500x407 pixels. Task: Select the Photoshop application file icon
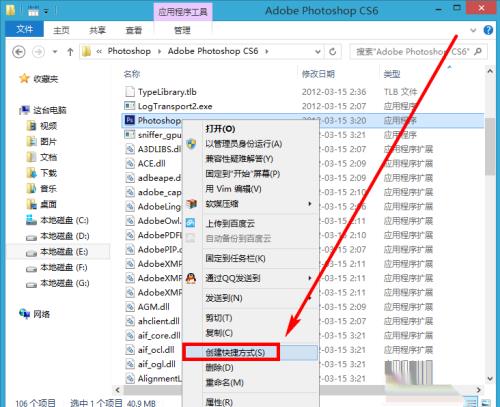tap(129, 120)
